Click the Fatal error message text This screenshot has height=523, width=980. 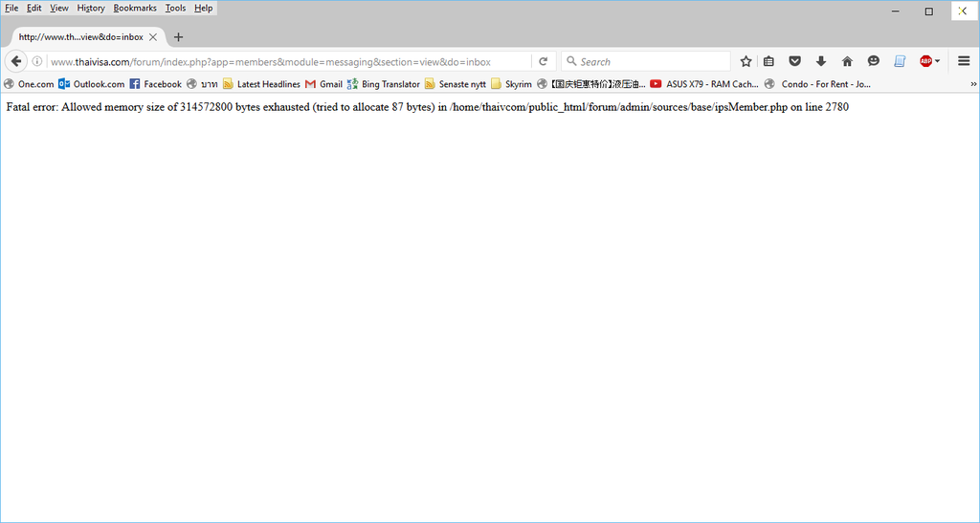[x=428, y=107]
